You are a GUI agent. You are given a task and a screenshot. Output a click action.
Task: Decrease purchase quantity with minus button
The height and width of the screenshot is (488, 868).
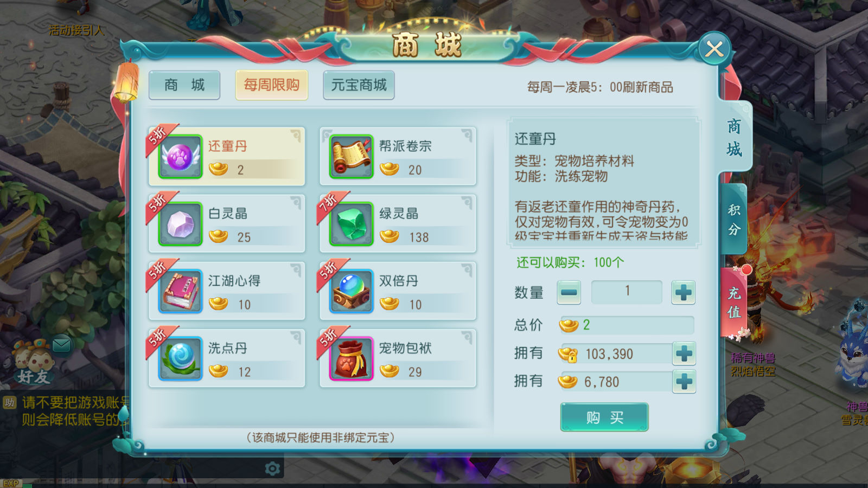tap(569, 293)
